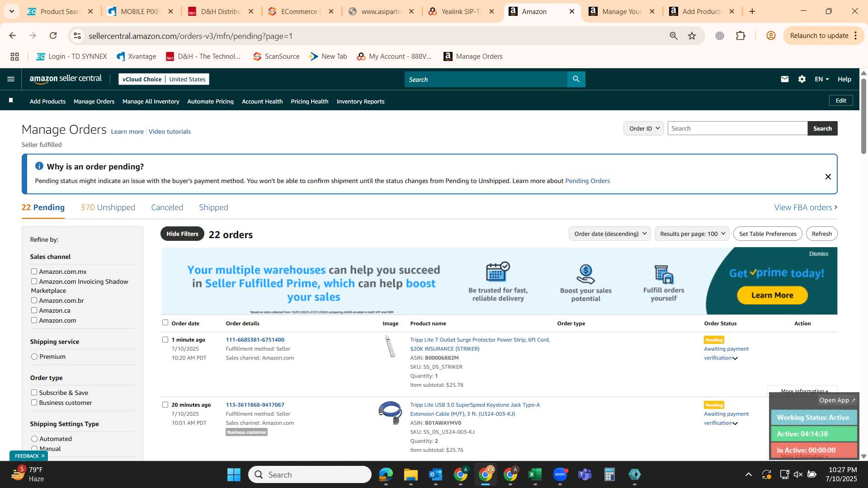Image resolution: width=868 pixels, height=488 pixels.
Task: Check the Amazon.ca sales channel
Action: point(34,310)
